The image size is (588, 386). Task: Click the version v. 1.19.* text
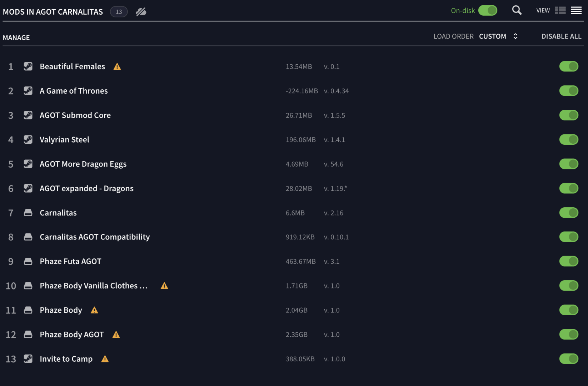(x=335, y=188)
